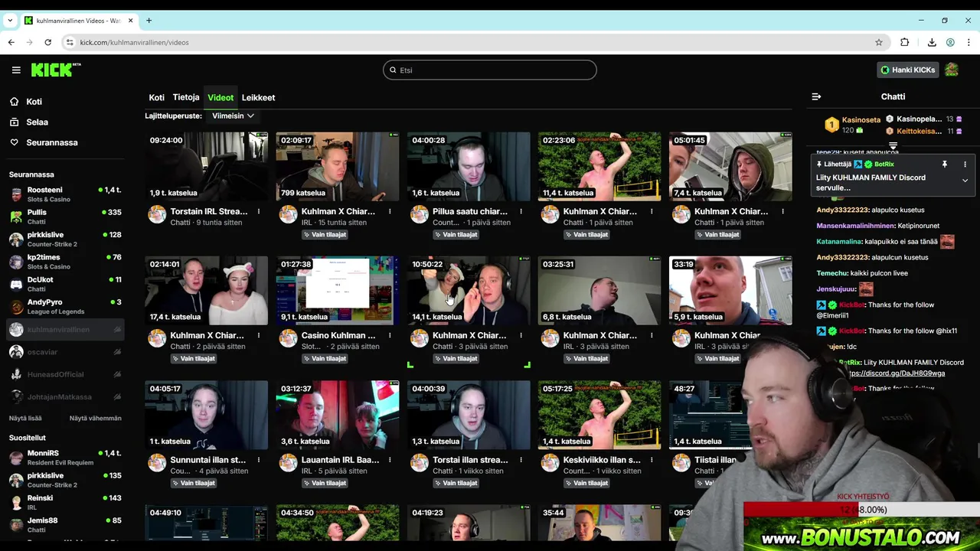
Task: Open the 02:09:17 Kuhlman X Chiar video thumbnail
Action: [338, 166]
